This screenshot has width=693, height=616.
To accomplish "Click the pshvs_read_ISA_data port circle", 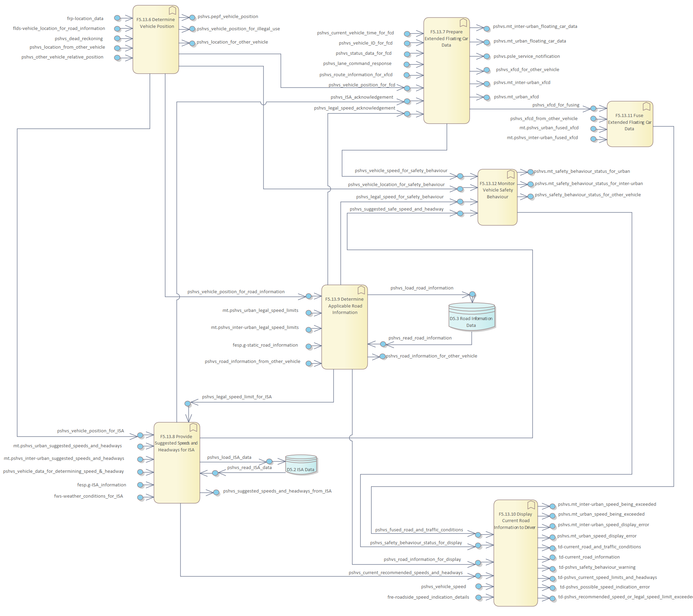I will click(x=215, y=473).
